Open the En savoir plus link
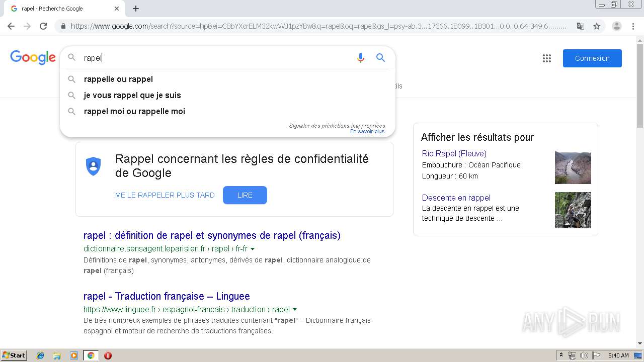Image resolution: width=644 pixels, height=362 pixels. point(367,131)
